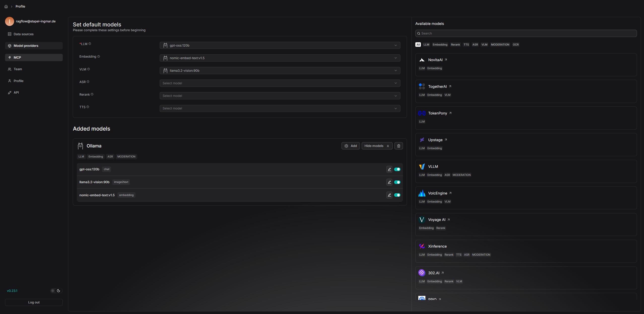Turn off nomic-embed-text:v1.5 switch
644x314 pixels.
(x=397, y=195)
